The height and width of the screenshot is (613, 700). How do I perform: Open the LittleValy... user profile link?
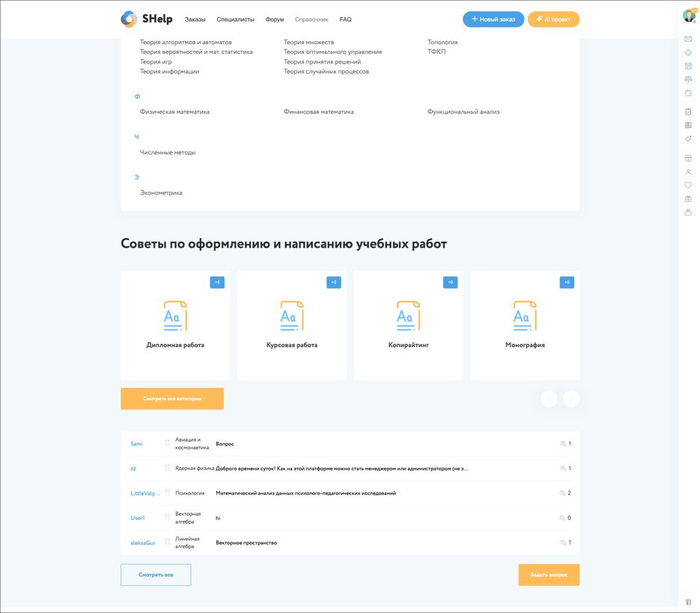(144, 493)
